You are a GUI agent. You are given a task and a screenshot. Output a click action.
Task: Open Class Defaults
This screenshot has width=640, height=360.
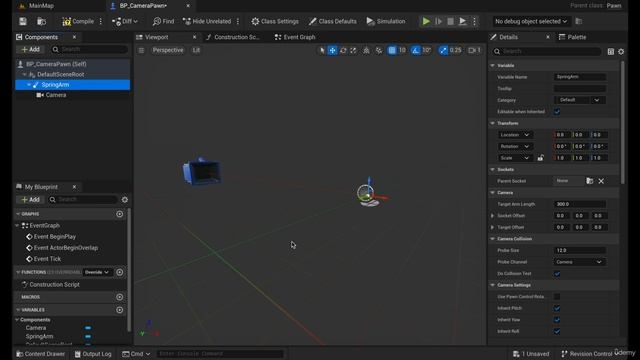(x=332, y=21)
